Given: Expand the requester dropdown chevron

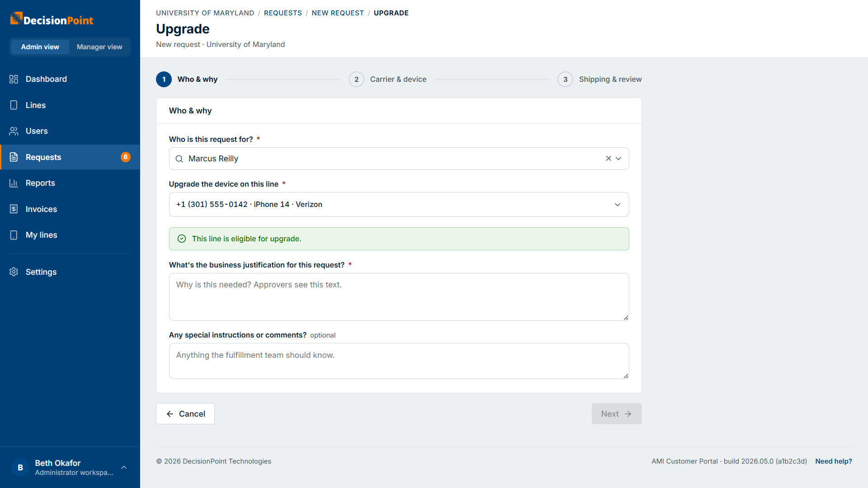Looking at the screenshot, I should 618,159.
